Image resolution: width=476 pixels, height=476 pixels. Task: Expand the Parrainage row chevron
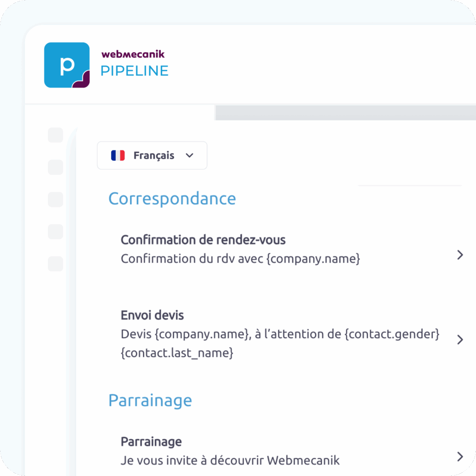pos(460,456)
